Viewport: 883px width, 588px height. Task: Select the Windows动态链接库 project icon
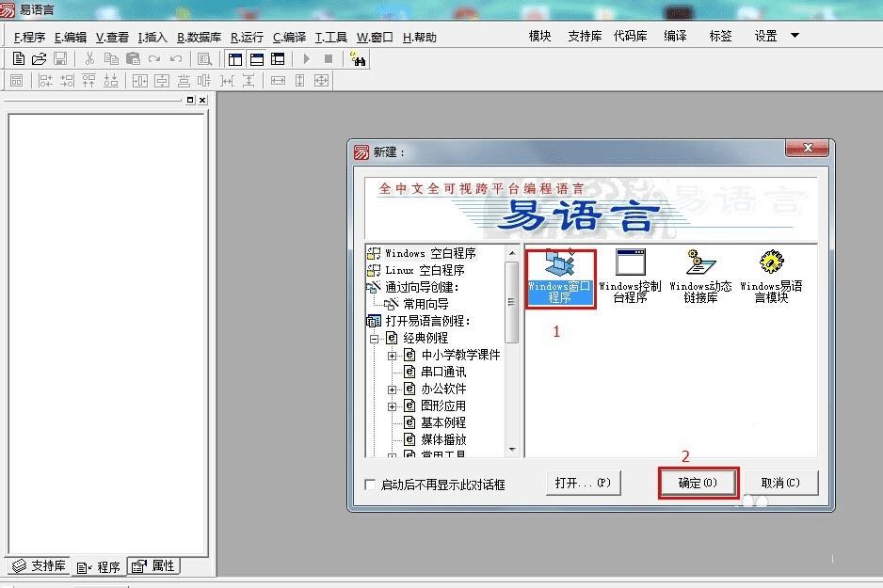pos(700,277)
